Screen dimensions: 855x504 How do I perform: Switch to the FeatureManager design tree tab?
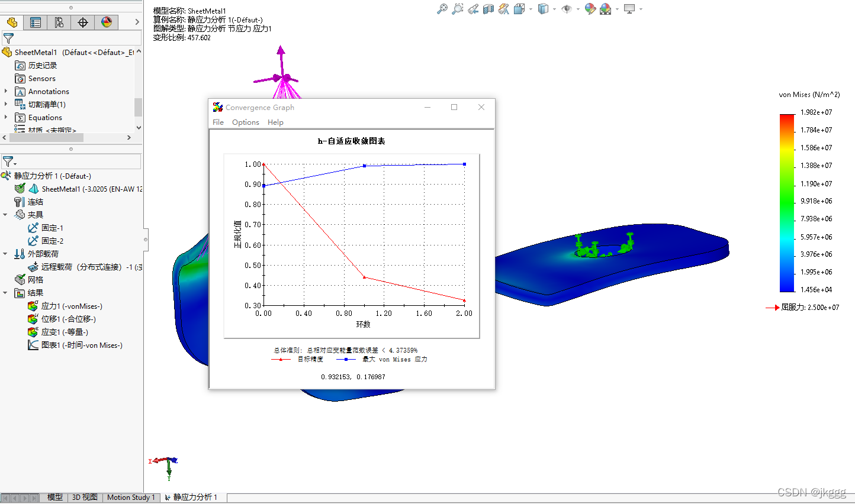point(12,22)
